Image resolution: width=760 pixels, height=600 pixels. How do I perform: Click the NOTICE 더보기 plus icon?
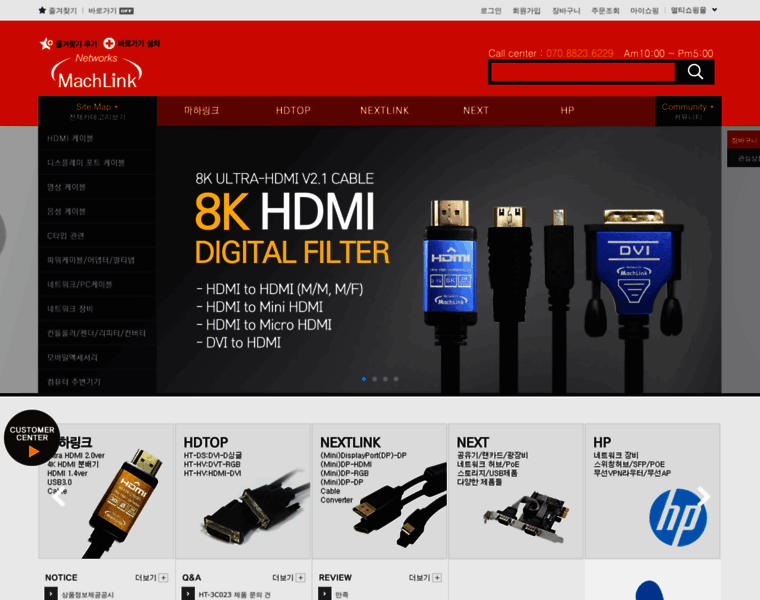point(164,578)
